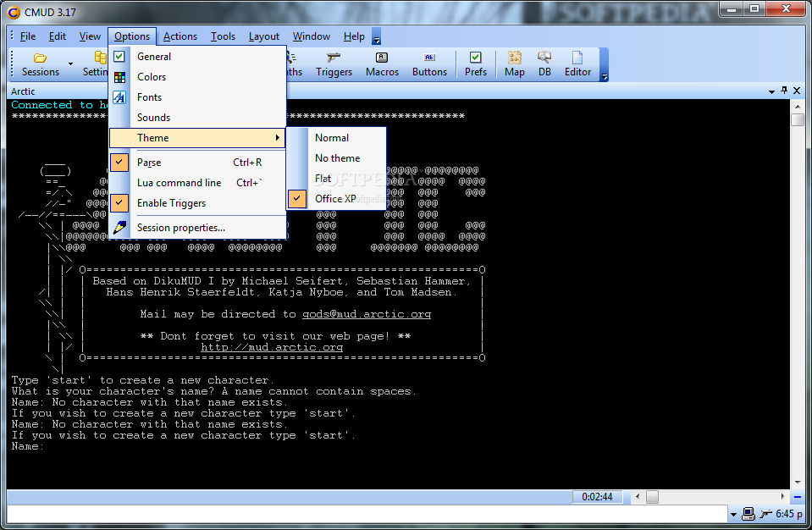The width and height of the screenshot is (812, 530).
Task: Toggle the Parse option
Action: point(197,162)
